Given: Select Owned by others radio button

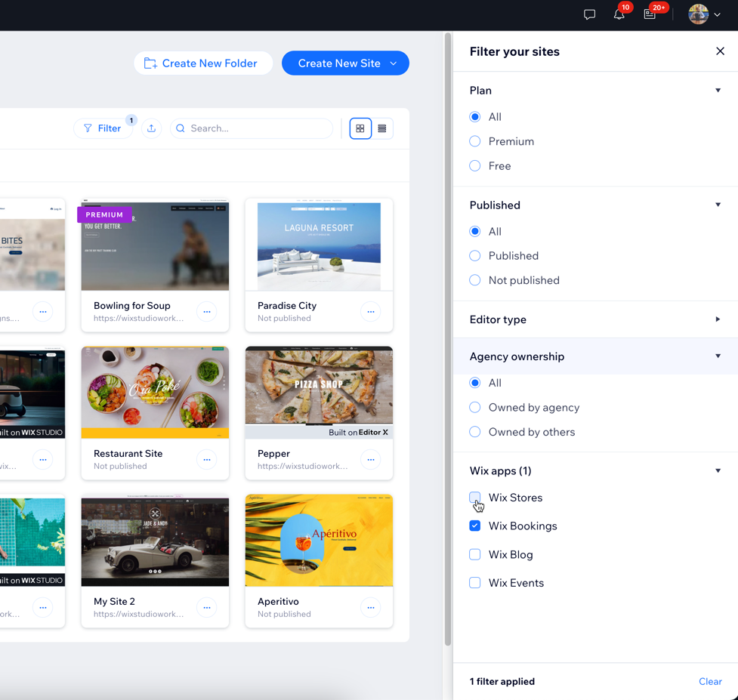Looking at the screenshot, I should click(475, 432).
